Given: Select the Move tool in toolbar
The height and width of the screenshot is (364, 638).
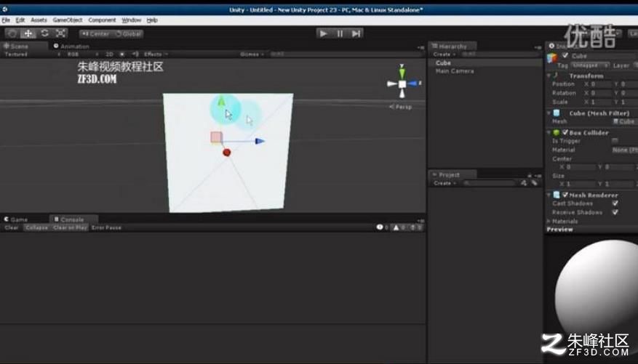Looking at the screenshot, I should (28, 33).
